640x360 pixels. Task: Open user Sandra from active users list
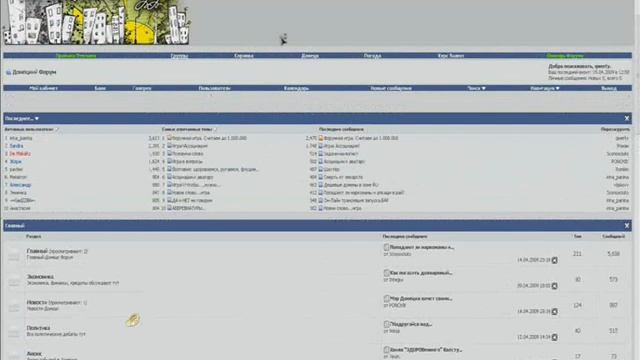(16, 146)
